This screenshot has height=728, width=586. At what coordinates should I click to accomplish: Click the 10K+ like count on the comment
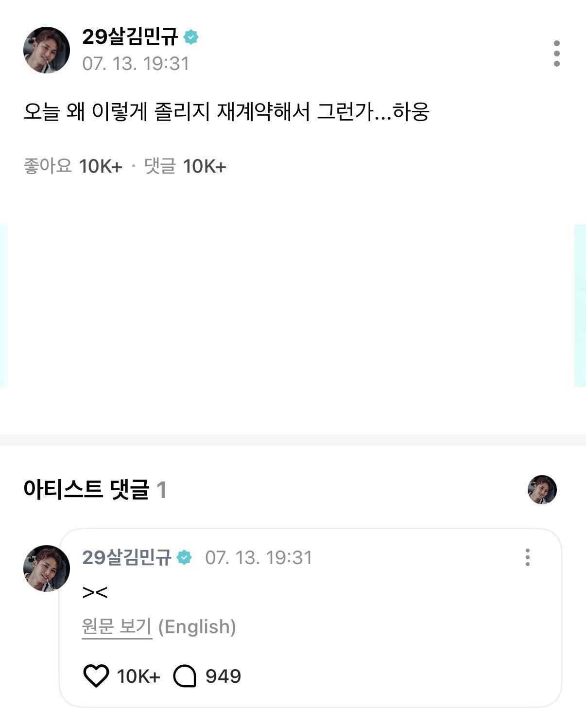pos(138,676)
